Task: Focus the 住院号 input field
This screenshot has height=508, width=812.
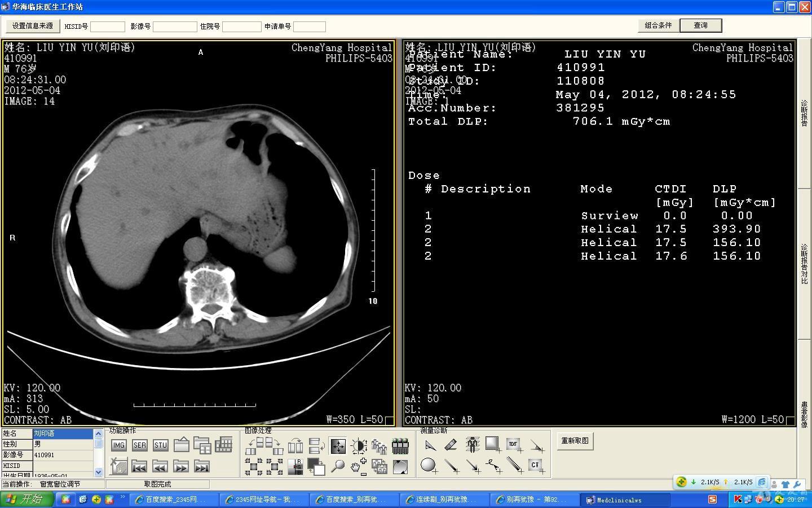Action: click(x=242, y=27)
